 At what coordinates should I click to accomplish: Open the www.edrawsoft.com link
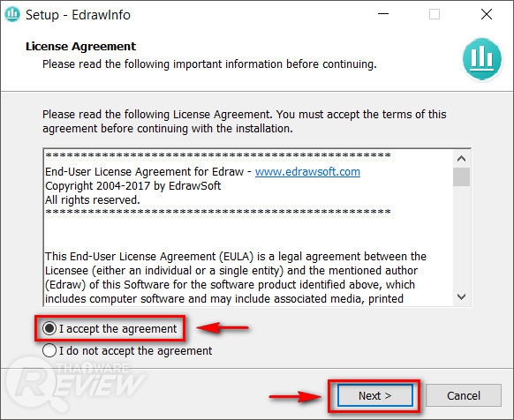point(307,172)
